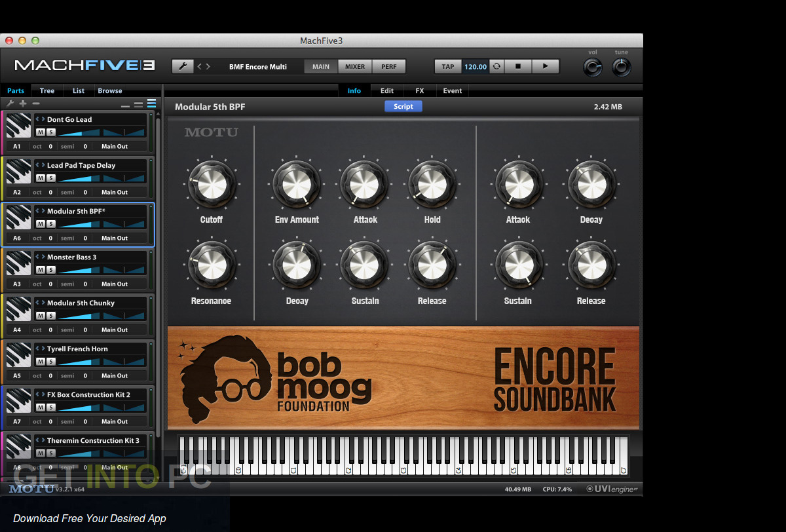The image size is (786, 532).
Task: Remove a part with minus icon
Action: (x=36, y=104)
